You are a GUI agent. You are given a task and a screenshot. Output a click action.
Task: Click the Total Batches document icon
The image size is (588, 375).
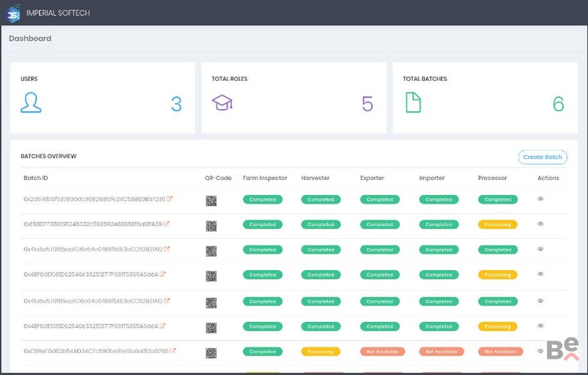(413, 102)
